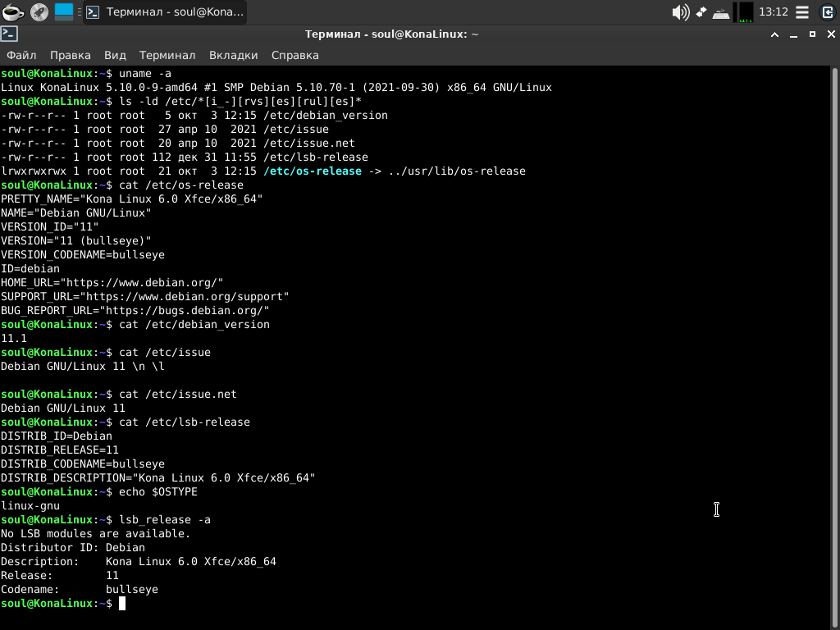840x630 pixels.
Task: Close the terminal window
Action: pos(832,34)
